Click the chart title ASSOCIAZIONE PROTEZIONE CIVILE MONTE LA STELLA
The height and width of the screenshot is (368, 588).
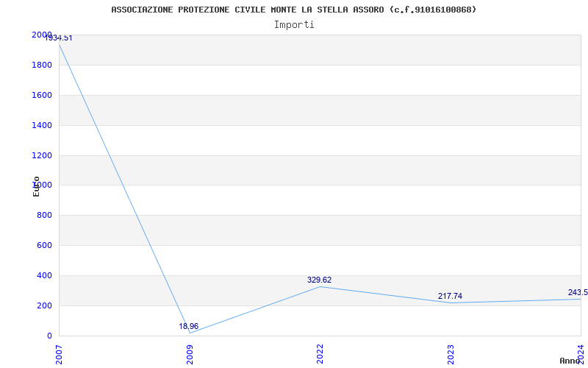click(293, 10)
